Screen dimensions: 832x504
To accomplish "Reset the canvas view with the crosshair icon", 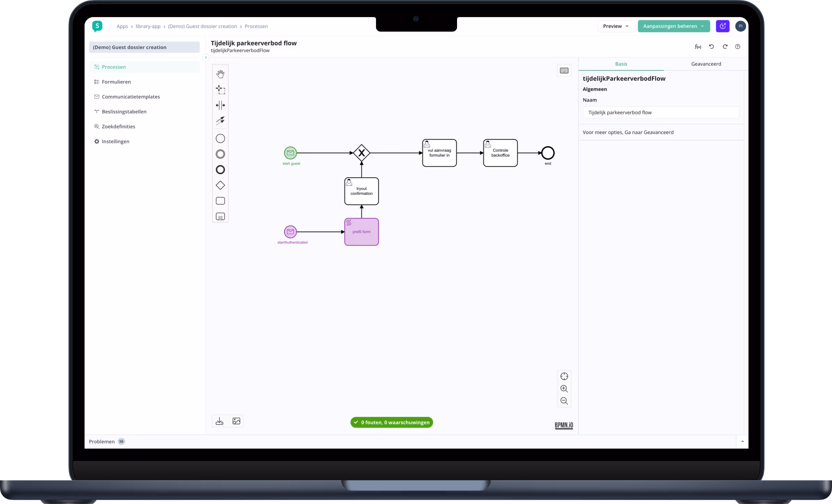I will click(564, 376).
